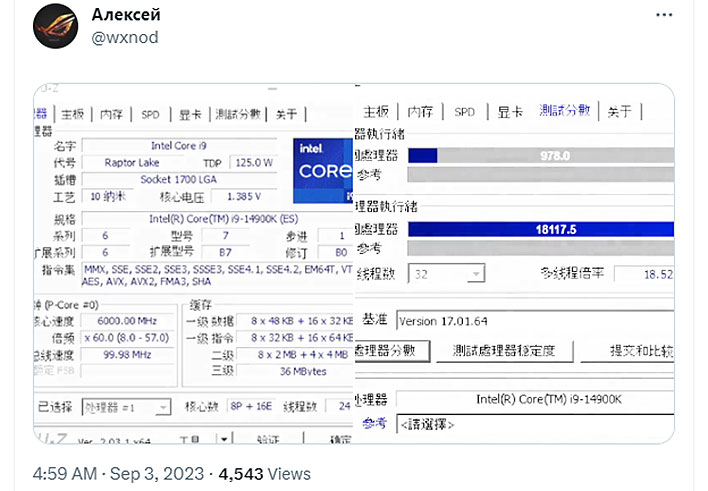The height and width of the screenshot is (491, 708).
Task: Open the 4:59 AM · Sep 3, 2023 timestamp
Action: (118, 474)
